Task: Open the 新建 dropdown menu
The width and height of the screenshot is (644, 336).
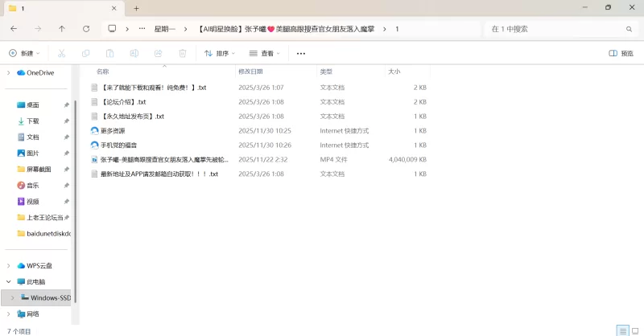Action: click(24, 54)
